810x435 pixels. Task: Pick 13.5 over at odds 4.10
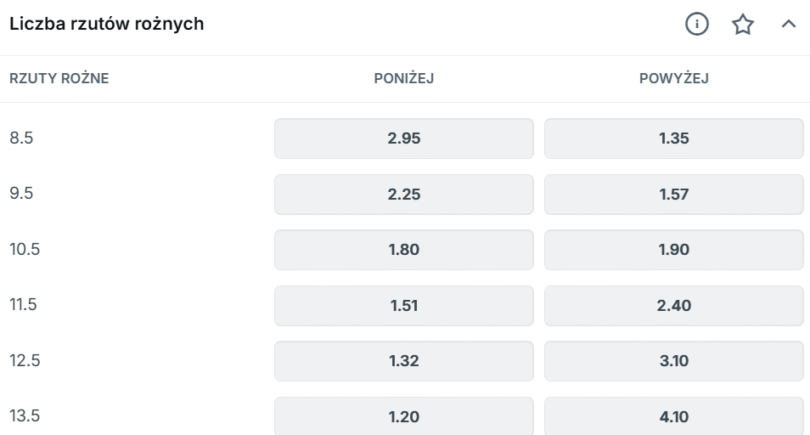674,416
